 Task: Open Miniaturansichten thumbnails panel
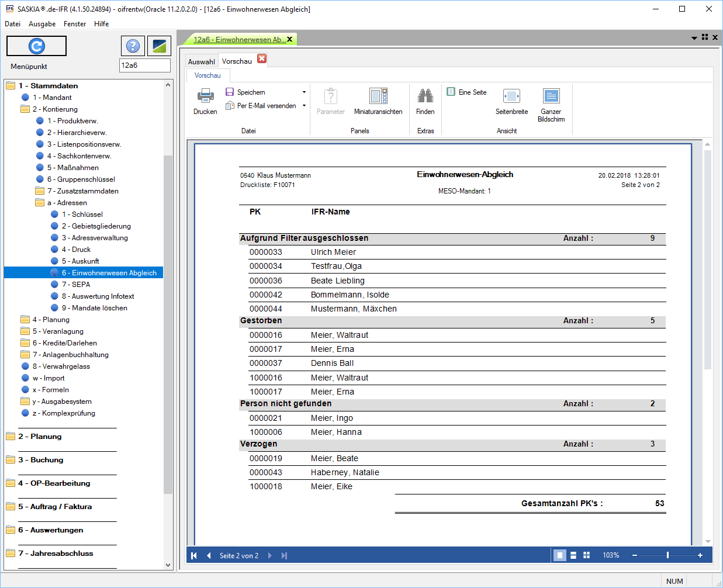point(378,96)
